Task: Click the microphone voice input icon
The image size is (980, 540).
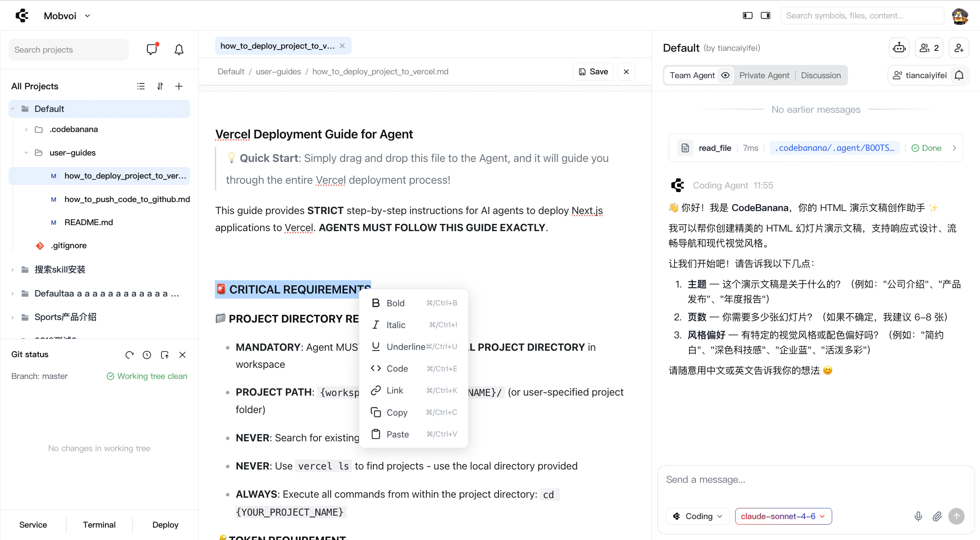Action: 918,516
